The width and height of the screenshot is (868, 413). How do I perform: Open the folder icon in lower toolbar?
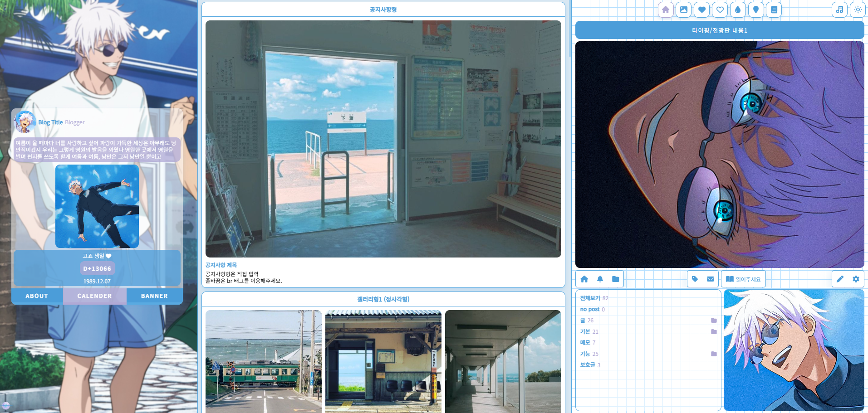click(x=615, y=279)
